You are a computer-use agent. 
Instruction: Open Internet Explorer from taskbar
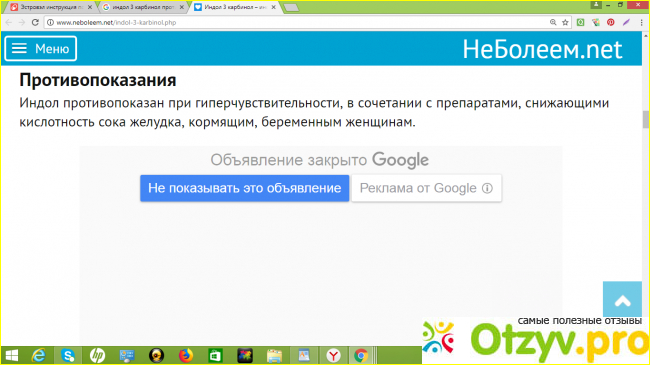(x=39, y=355)
